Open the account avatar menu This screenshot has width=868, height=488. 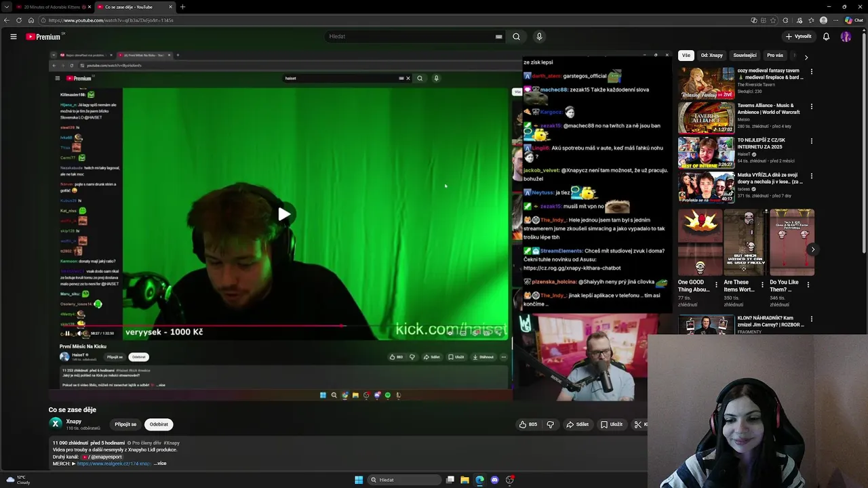coord(846,37)
